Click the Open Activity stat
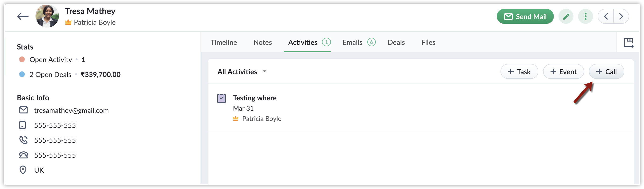Viewport: 644px width, 189px height. (x=50, y=60)
